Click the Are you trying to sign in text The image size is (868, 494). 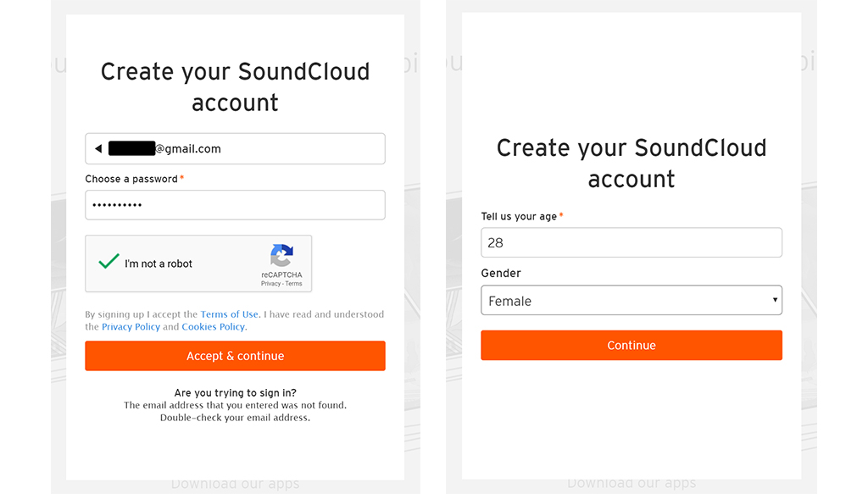(236, 393)
